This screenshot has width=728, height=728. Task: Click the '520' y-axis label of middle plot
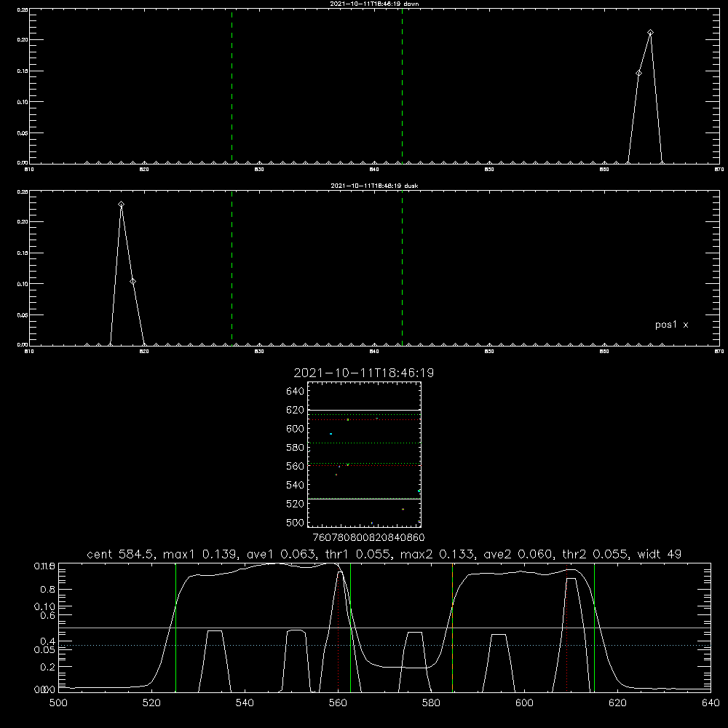click(x=296, y=504)
